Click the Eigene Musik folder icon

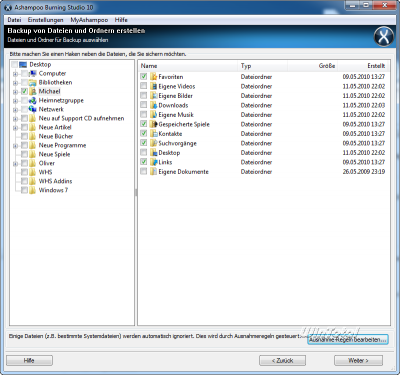point(153,115)
